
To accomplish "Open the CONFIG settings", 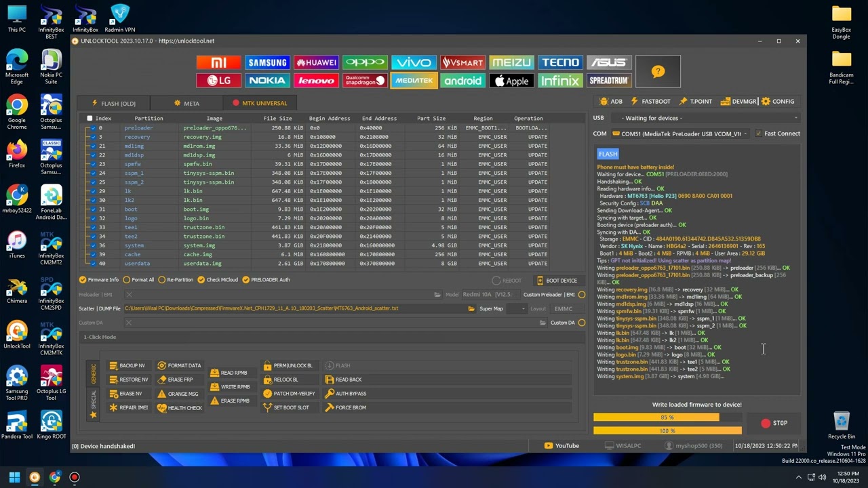I will [778, 102].
